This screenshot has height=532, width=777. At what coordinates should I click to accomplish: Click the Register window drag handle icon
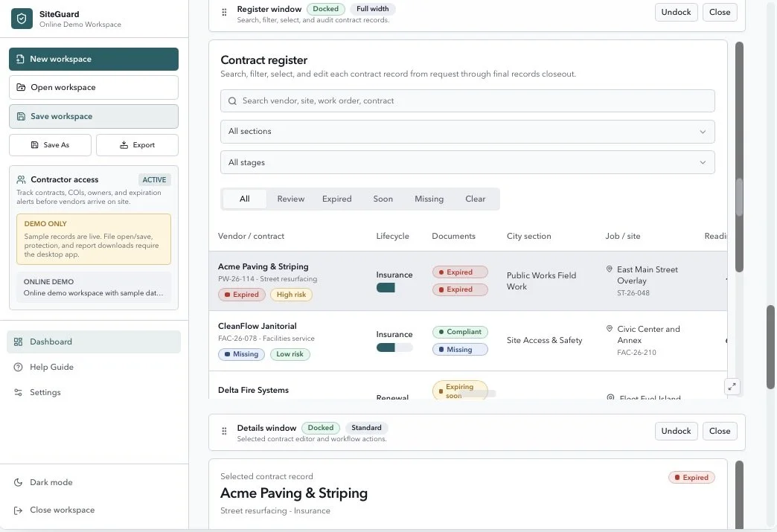click(x=224, y=12)
